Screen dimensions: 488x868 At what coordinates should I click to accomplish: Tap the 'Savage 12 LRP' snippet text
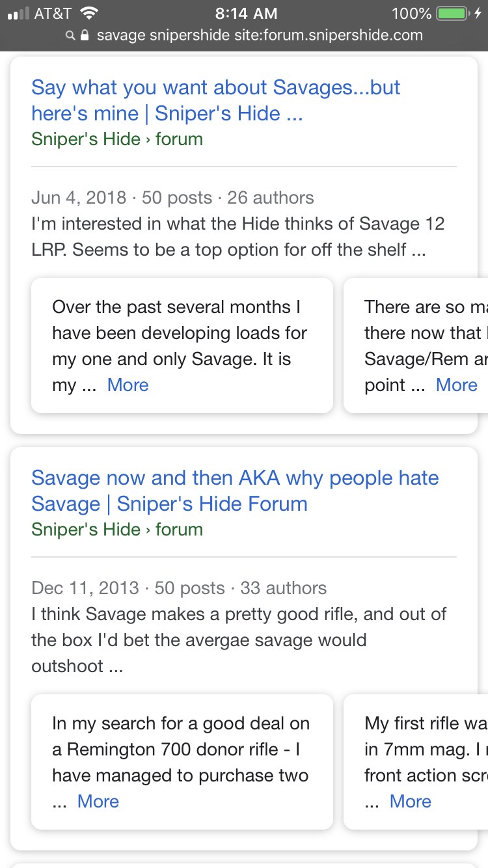[238, 237]
